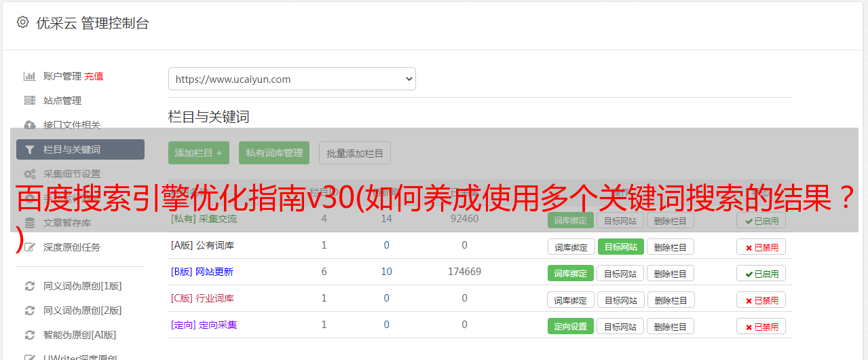Open the site URL dropdown showing ucaiyun.com
This screenshot has height=360, width=868.
[292, 79]
